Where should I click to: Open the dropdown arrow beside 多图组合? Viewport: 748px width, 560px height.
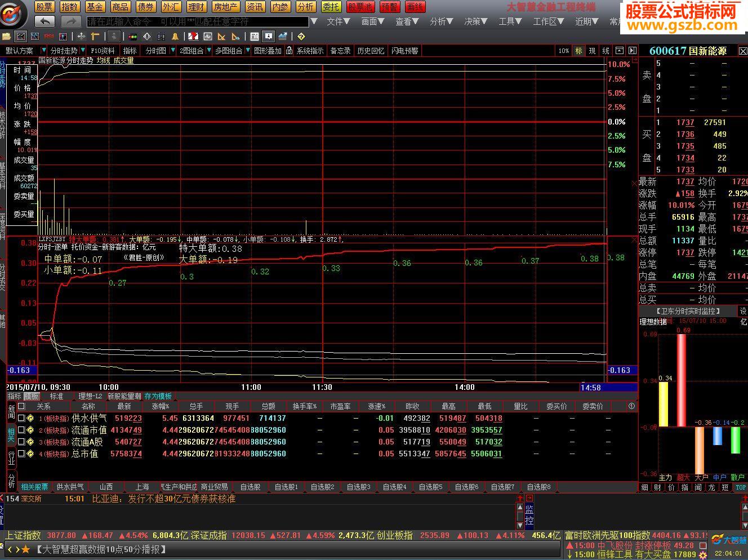[x=248, y=51]
